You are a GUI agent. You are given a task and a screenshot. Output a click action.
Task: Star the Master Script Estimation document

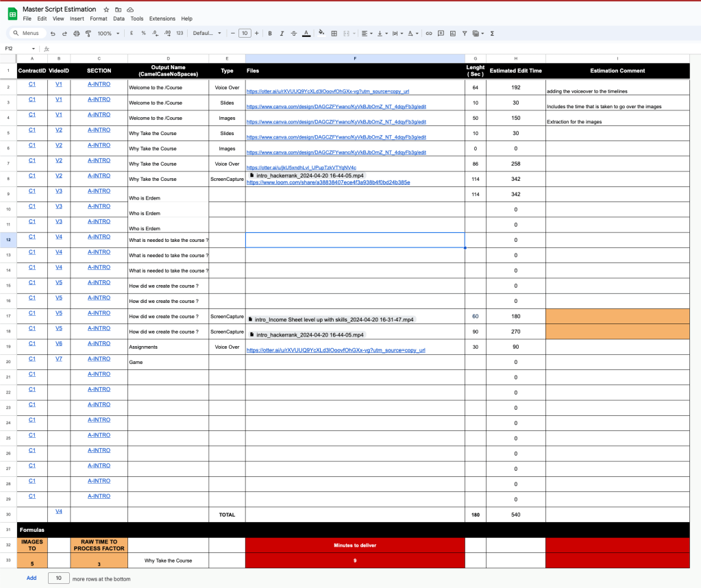[x=106, y=10]
